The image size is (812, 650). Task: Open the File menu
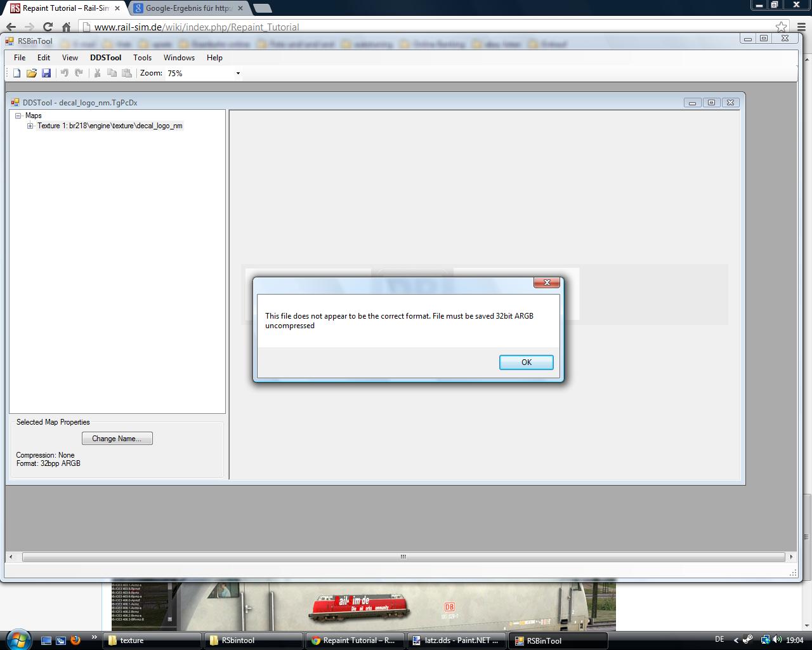20,57
